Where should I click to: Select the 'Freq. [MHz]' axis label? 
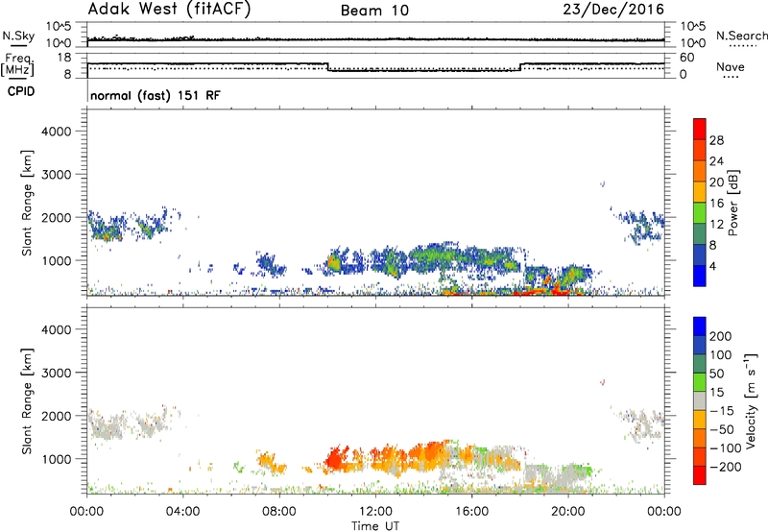click(17, 65)
